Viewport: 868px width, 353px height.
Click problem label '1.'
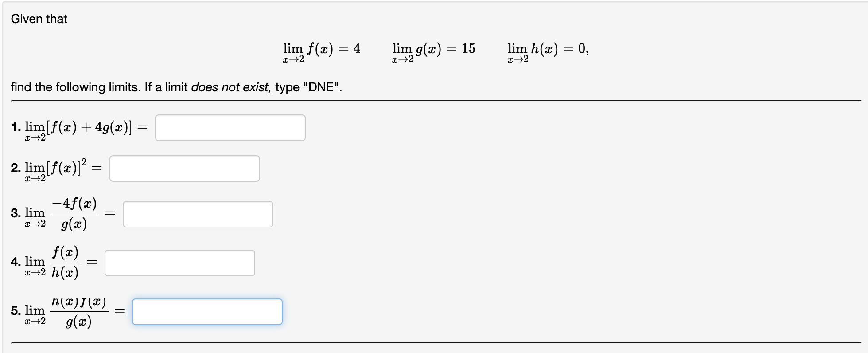[16, 128]
